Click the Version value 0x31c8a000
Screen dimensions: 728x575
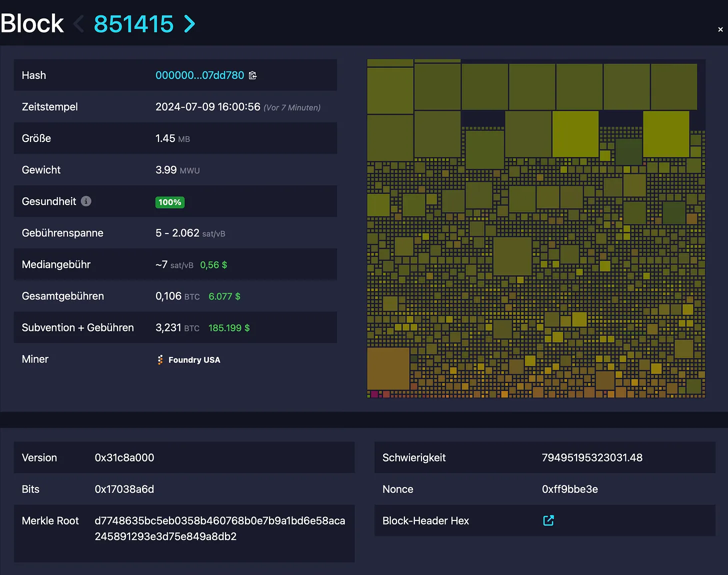(x=124, y=457)
